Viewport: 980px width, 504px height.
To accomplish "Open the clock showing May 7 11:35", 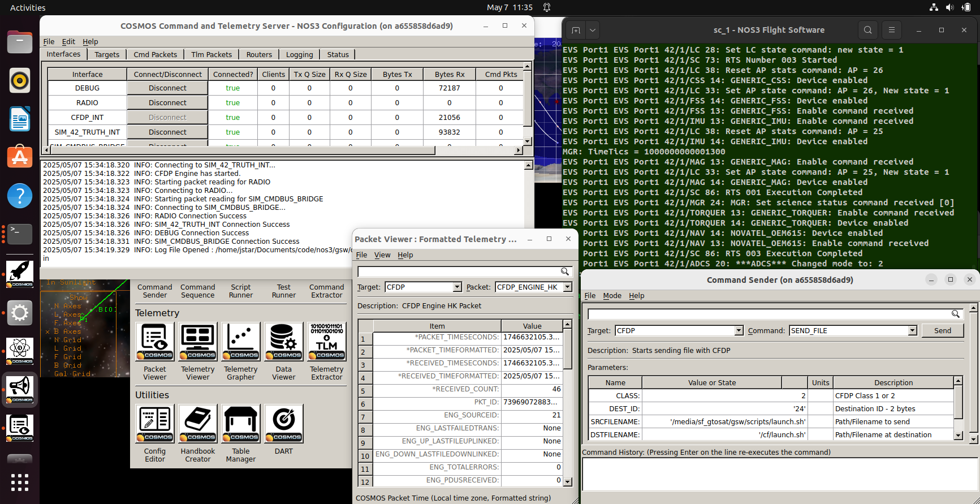I will click(x=510, y=7).
